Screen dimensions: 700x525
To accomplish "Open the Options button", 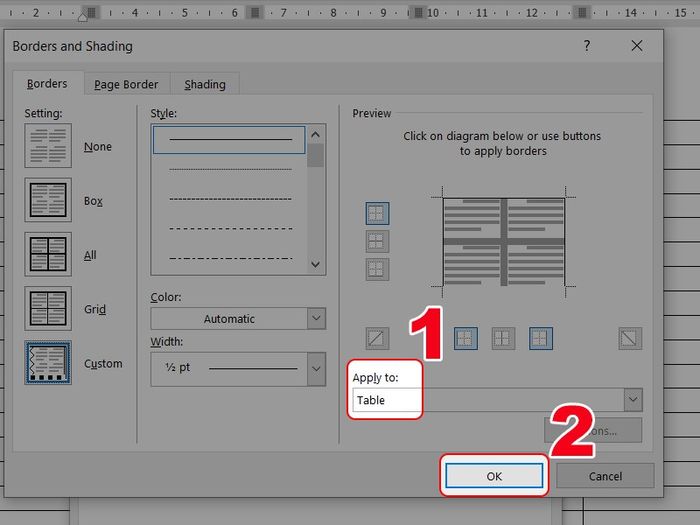I will click(593, 431).
